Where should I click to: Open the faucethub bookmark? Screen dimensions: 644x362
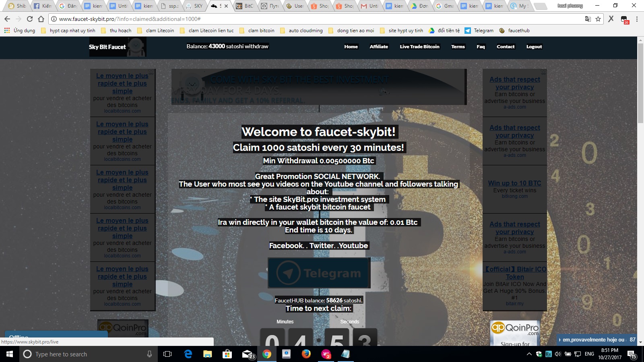pos(514,31)
